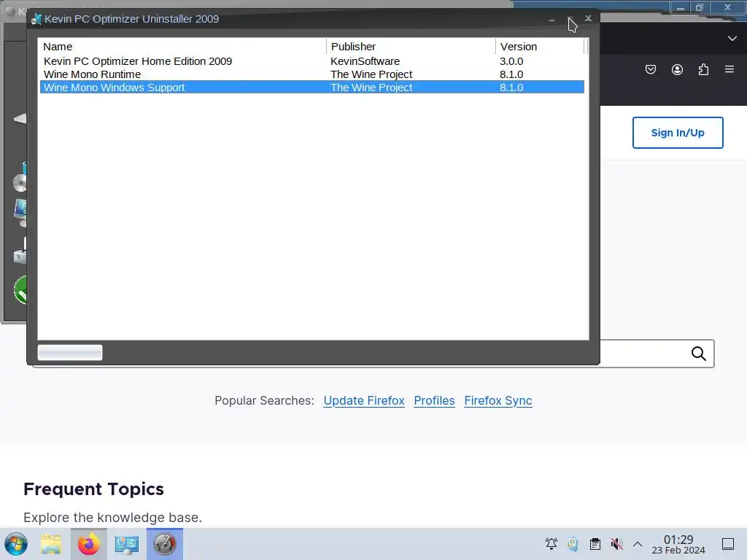Expand the Firefox tab list chevron
This screenshot has height=560, width=747.
(x=732, y=38)
